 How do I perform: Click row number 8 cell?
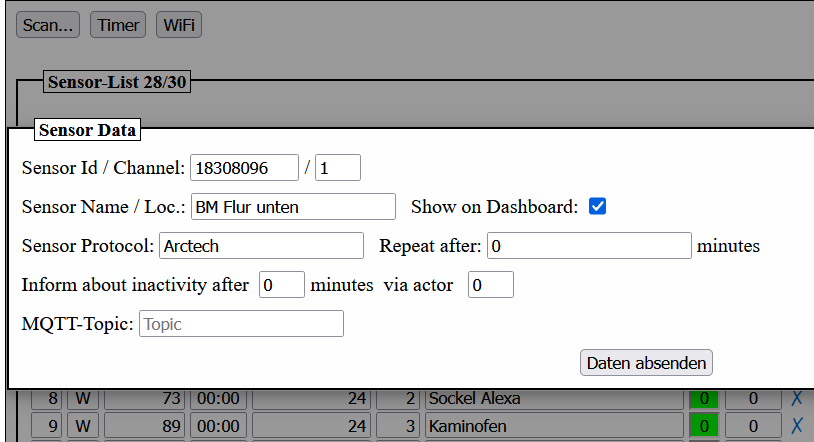(x=46, y=399)
